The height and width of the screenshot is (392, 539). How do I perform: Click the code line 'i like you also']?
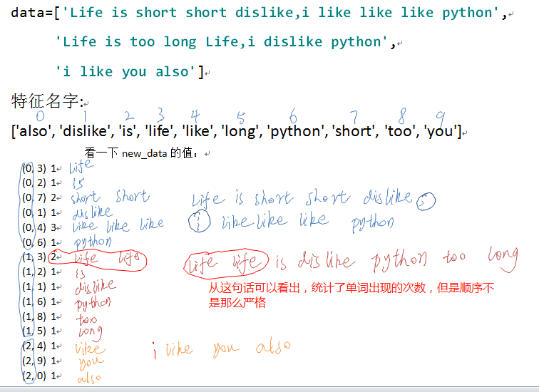tap(130, 72)
